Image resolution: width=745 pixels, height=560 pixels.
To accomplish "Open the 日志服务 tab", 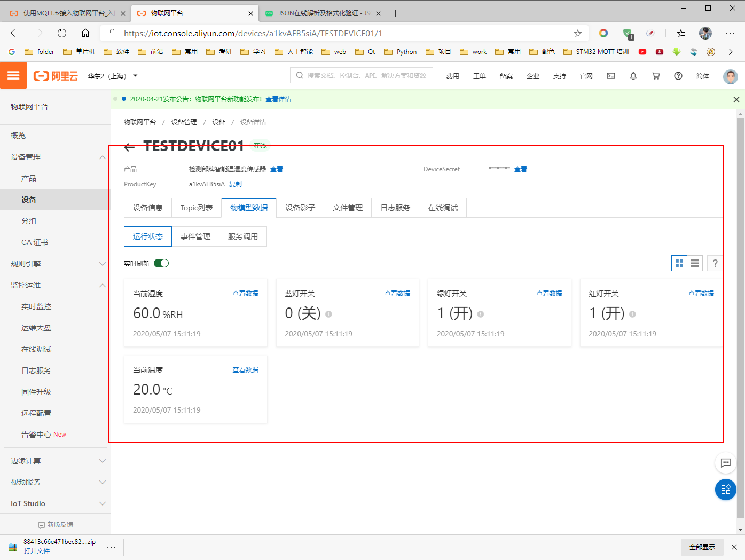I will coord(395,208).
